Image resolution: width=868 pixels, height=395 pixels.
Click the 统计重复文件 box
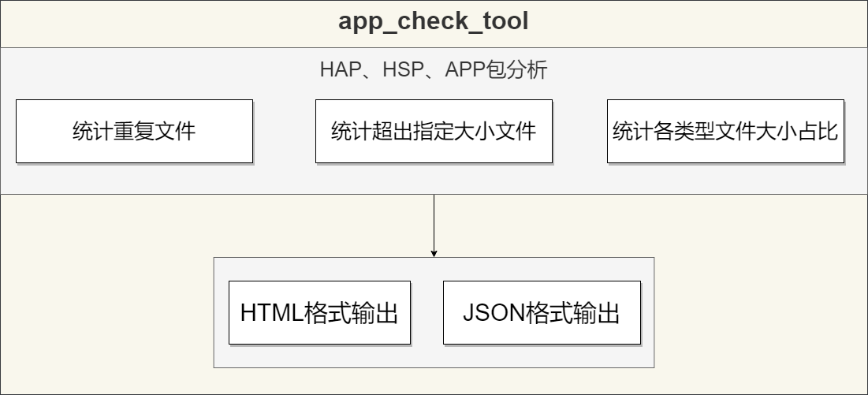pos(134,131)
